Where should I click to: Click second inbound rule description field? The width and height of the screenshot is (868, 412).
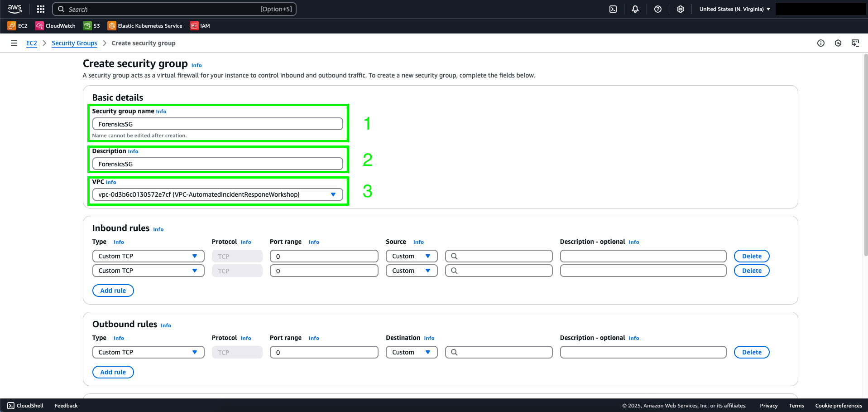pyautogui.click(x=643, y=271)
